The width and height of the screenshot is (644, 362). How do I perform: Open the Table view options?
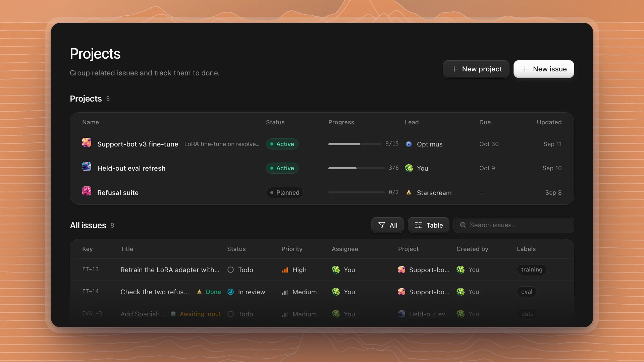click(x=429, y=225)
